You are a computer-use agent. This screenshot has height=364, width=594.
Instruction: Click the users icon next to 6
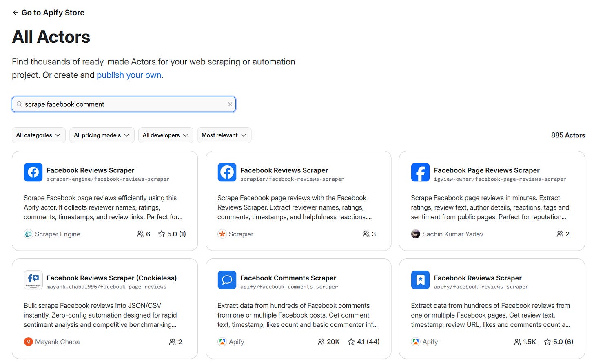coord(140,234)
